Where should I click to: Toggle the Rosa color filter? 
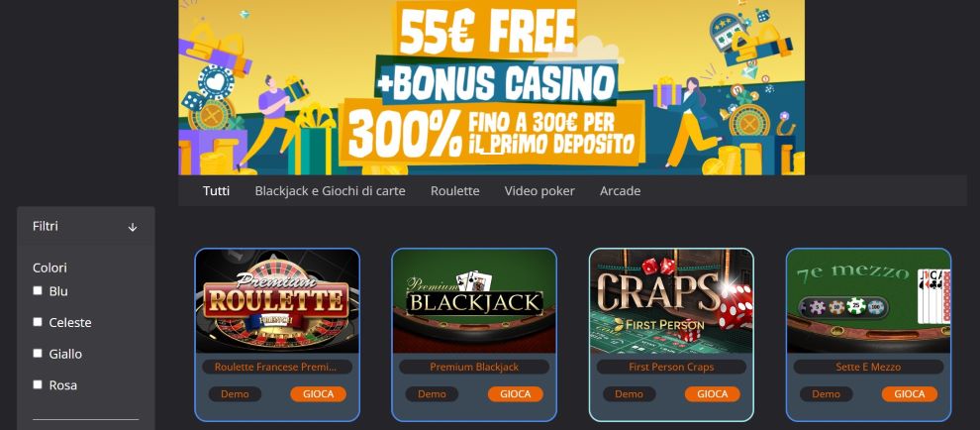(x=38, y=384)
